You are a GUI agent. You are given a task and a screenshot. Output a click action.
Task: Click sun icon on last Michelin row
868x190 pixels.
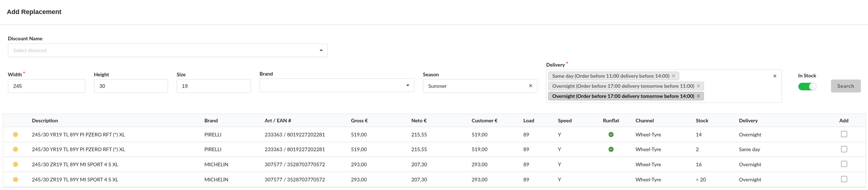point(15,180)
